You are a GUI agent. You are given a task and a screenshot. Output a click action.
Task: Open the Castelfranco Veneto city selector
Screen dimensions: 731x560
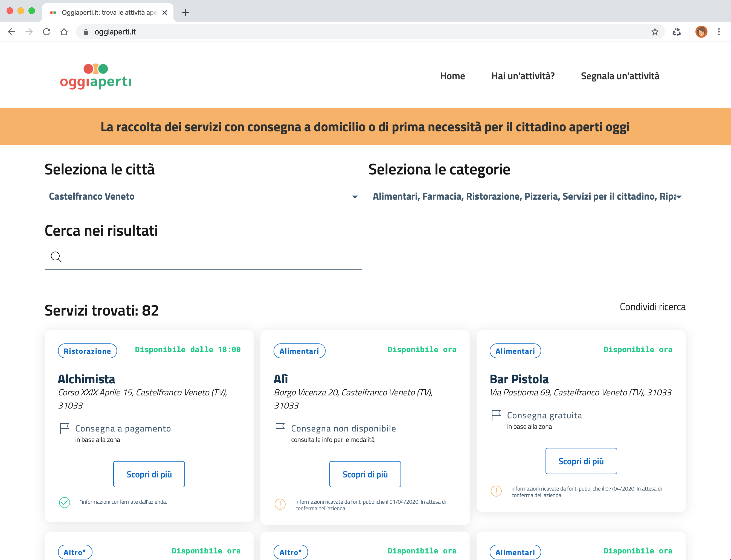coord(204,197)
